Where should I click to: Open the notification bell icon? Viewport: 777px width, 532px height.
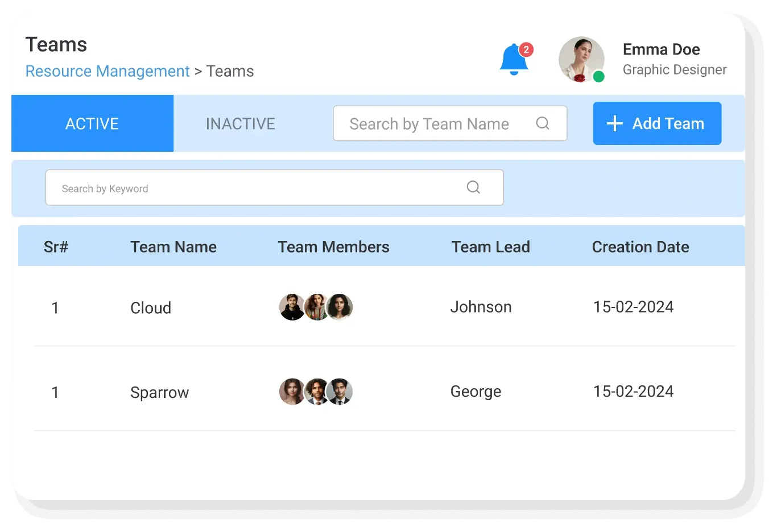click(x=514, y=60)
